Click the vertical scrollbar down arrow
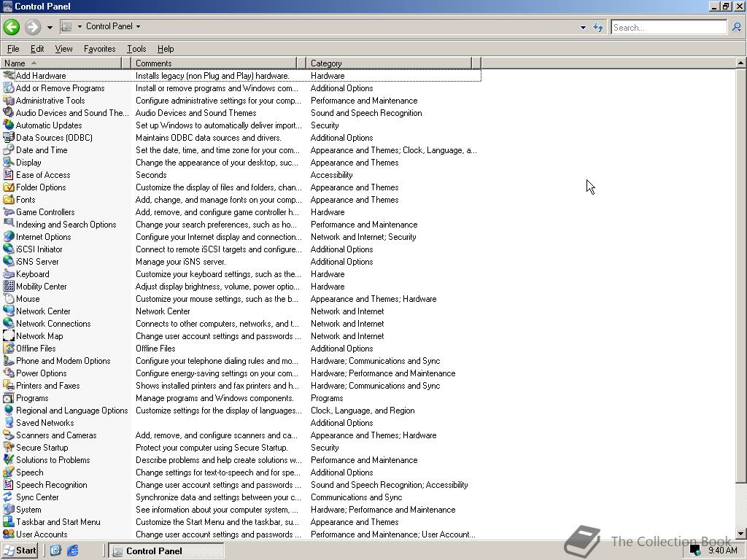This screenshot has height=560, width=747. pyautogui.click(x=741, y=534)
